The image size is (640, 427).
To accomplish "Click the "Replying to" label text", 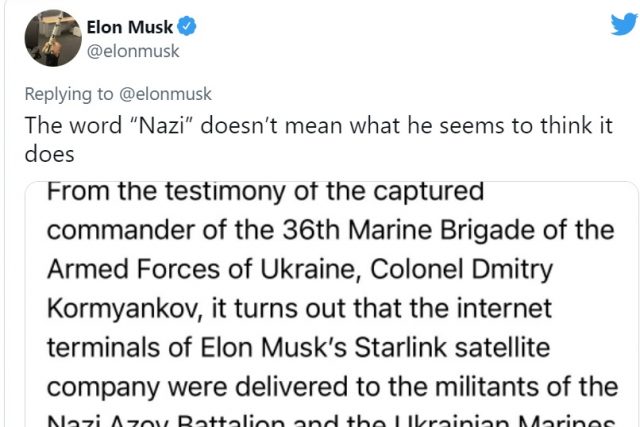I will pos(69,94).
